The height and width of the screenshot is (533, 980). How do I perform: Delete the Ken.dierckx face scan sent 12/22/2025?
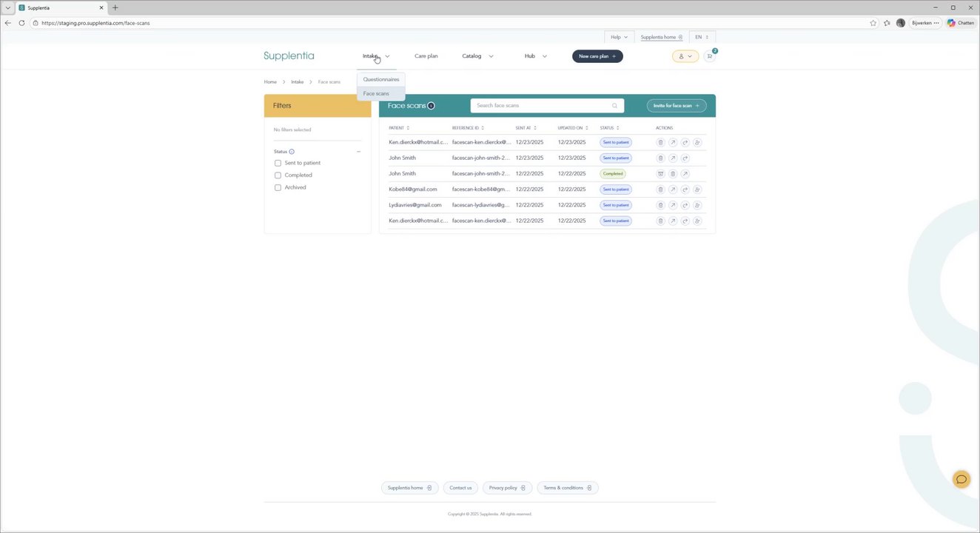tap(661, 221)
